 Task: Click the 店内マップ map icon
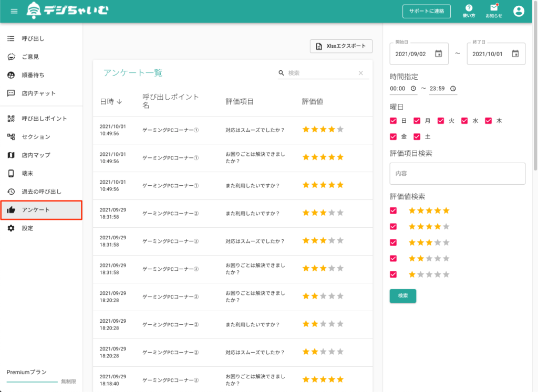[11, 155]
